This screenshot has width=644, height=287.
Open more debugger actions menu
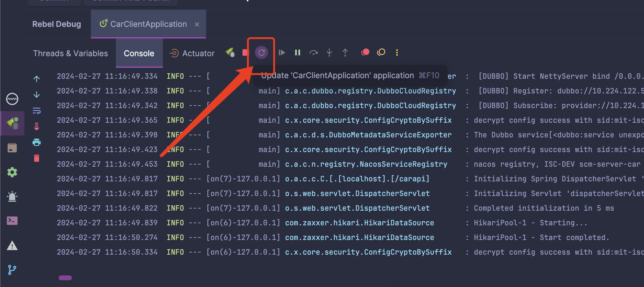coord(397,53)
